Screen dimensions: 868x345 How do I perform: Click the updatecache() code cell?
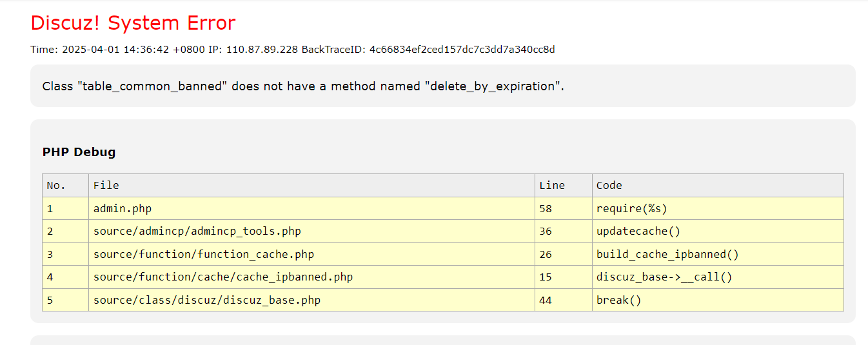718,231
